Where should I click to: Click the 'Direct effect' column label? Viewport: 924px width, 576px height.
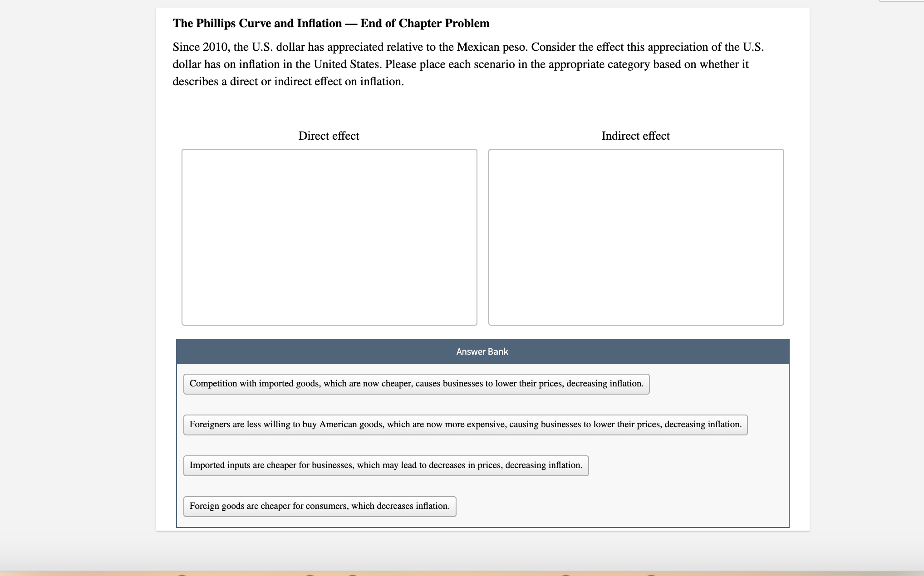click(x=329, y=136)
